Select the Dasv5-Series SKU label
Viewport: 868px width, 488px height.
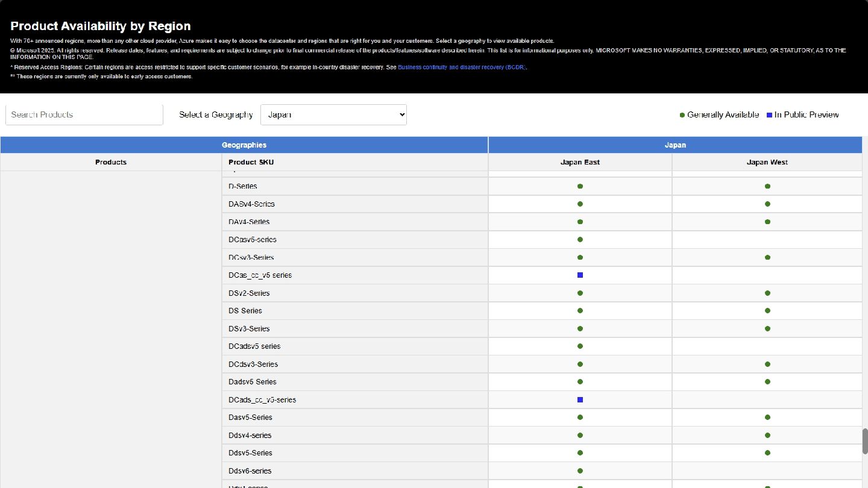pyautogui.click(x=250, y=418)
